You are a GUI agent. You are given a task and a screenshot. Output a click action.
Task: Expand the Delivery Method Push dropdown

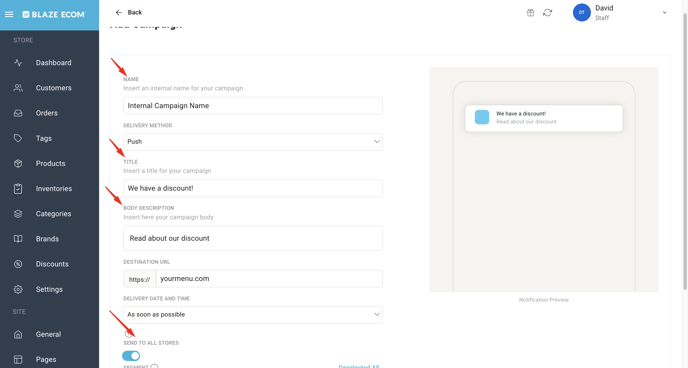coord(253,142)
